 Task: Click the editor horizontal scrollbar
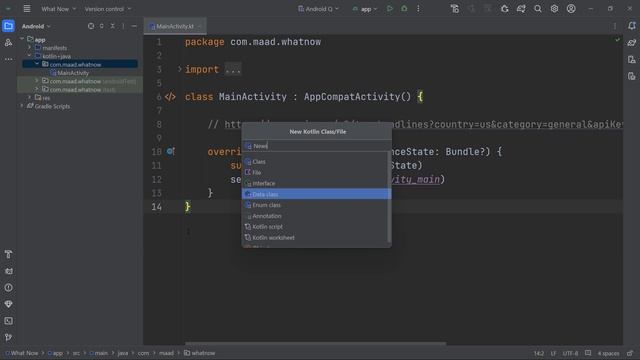[316, 343]
